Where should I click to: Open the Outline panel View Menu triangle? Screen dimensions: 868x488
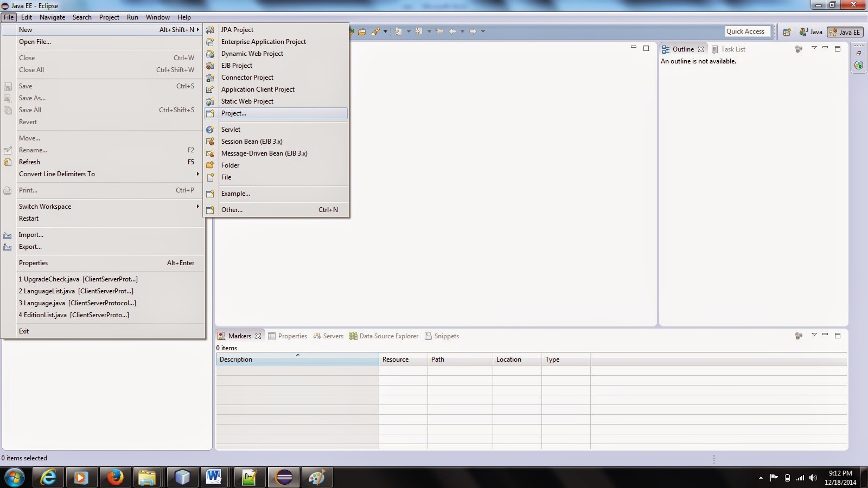(814, 48)
